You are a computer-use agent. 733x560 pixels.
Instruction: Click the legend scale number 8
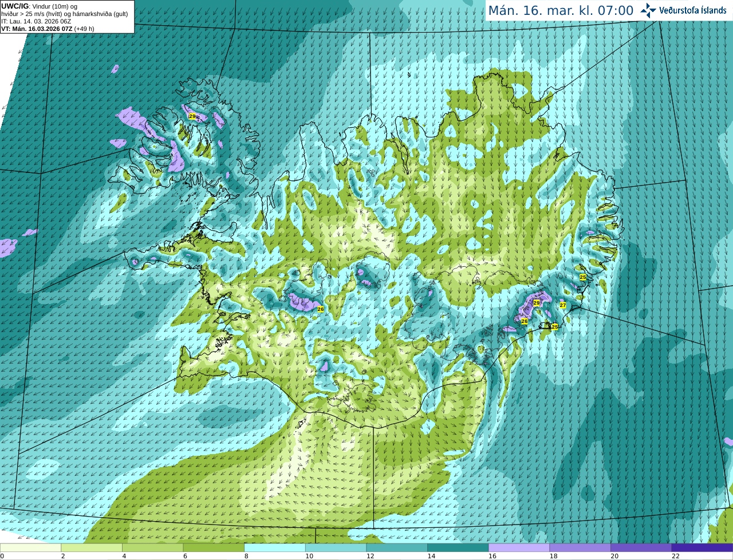click(x=246, y=556)
